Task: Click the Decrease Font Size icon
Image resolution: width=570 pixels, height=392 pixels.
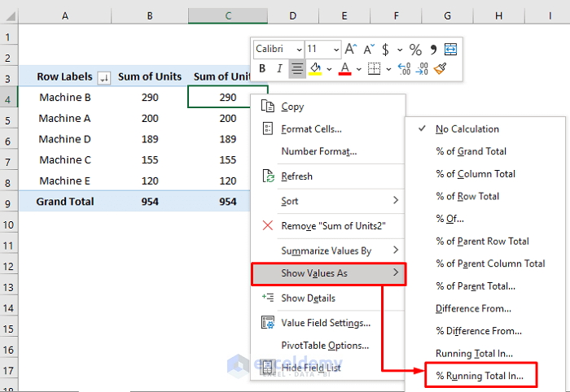Action: click(x=369, y=49)
